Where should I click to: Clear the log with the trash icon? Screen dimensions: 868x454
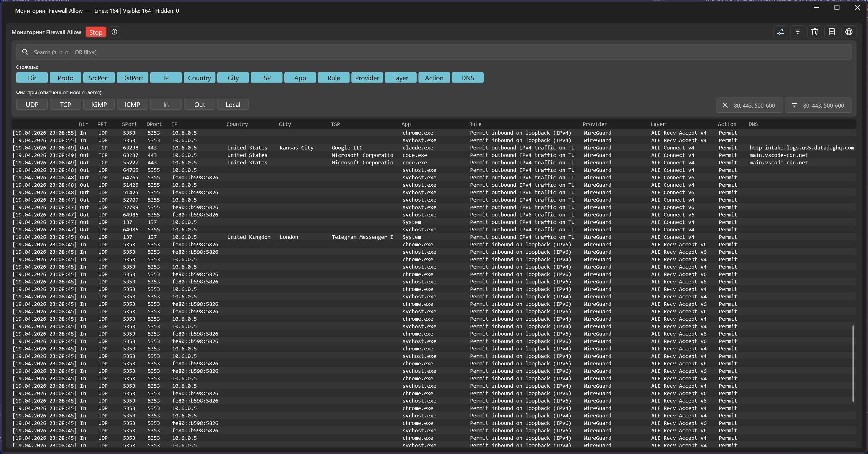tap(815, 32)
